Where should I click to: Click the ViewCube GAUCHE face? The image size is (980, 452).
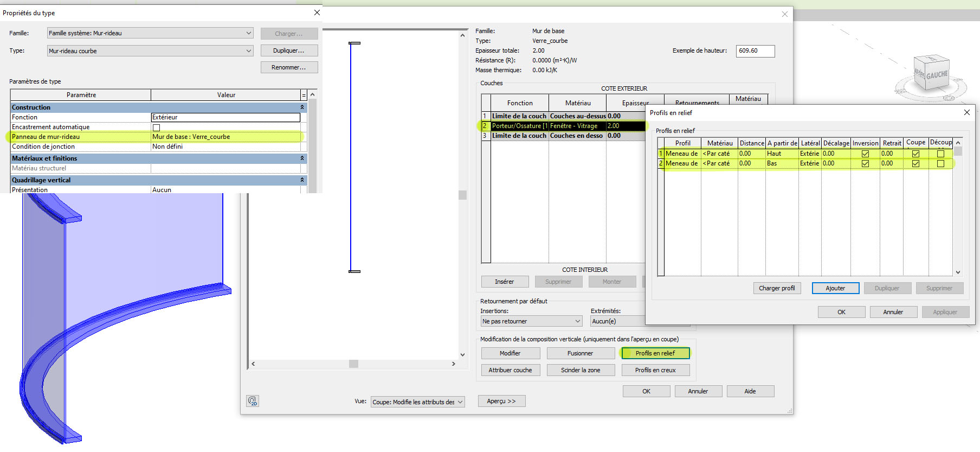click(937, 75)
